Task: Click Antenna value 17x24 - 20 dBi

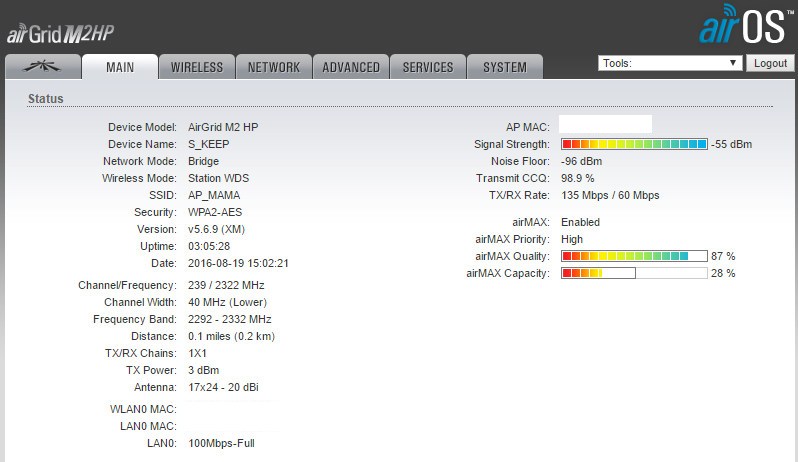Action: point(223,387)
